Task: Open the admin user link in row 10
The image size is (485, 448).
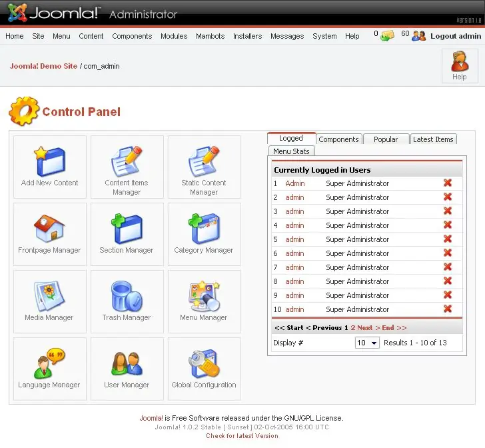Action: [x=294, y=309]
